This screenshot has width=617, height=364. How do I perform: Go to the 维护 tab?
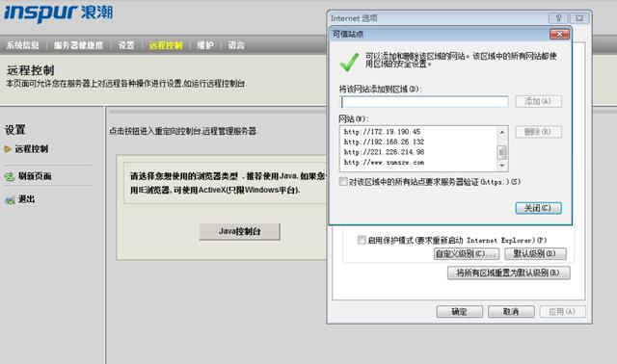click(205, 45)
